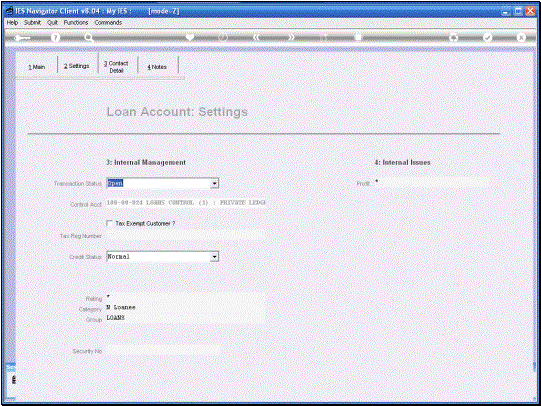The width and height of the screenshot is (541, 406).
Task: Click the magnifying glass search icon
Action: (x=89, y=38)
